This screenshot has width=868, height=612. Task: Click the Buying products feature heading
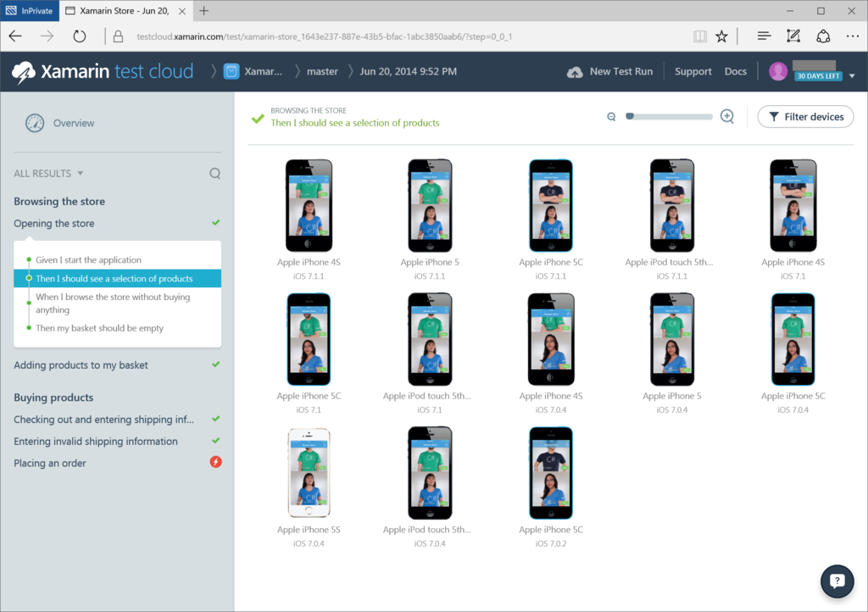53,398
